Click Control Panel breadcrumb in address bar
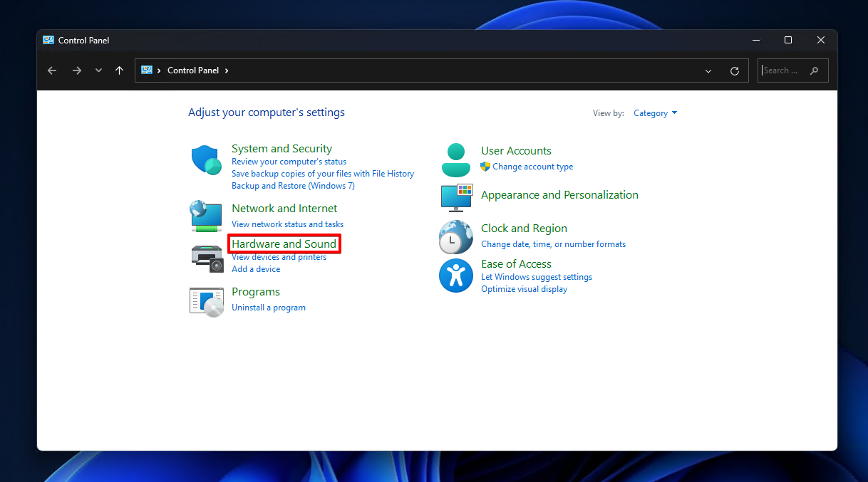The width and height of the screenshot is (868, 482). pyautogui.click(x=192, y=70)
